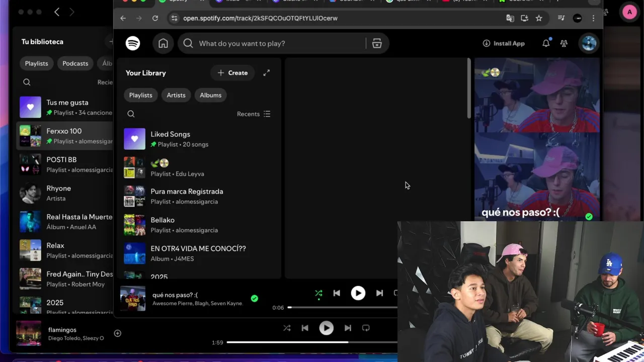Open Chrome three-dot menu
Image resolution: width=644 pixels, height=362 pixels.
pos(593,18)
